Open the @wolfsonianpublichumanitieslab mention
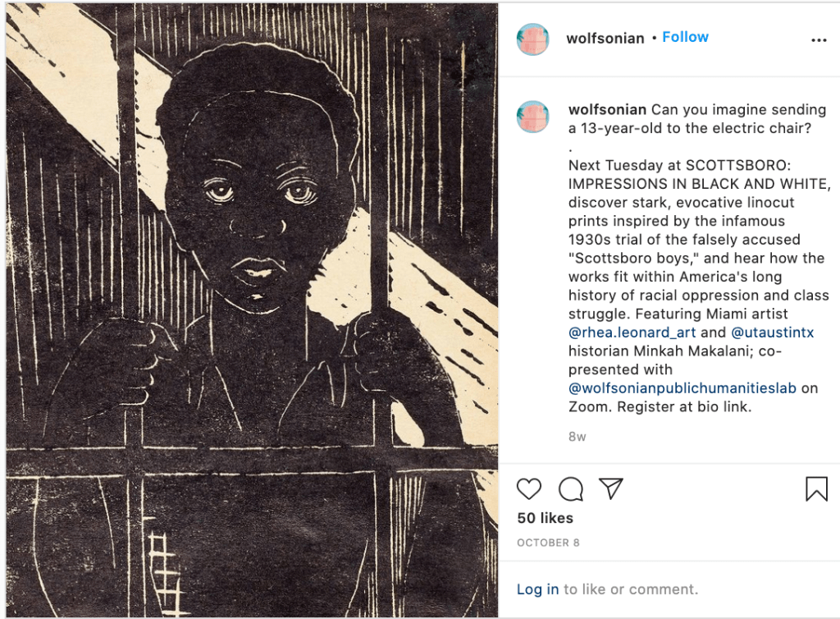The height and width of the screenshot is (619, 840). point(682,388)
